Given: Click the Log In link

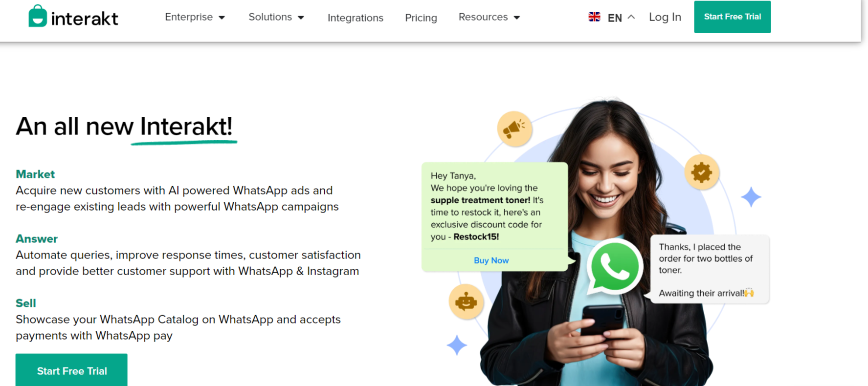Looking at the screenshot, I should [665, 17].
